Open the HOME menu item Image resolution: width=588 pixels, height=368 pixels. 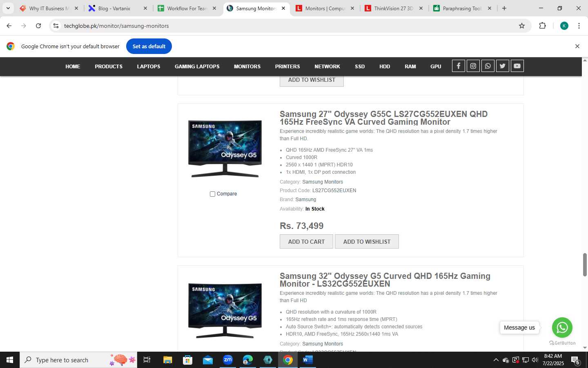(73, 66)
